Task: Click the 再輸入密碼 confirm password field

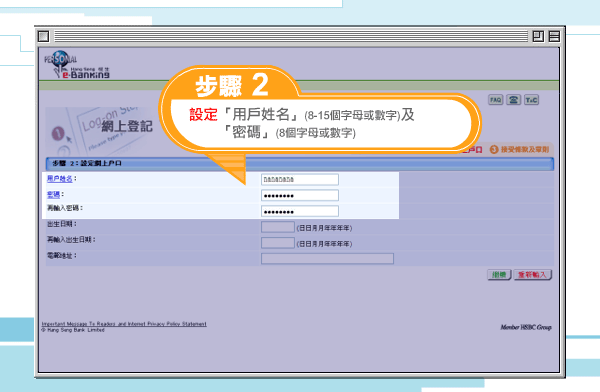Action: click(x=300, y=211)
